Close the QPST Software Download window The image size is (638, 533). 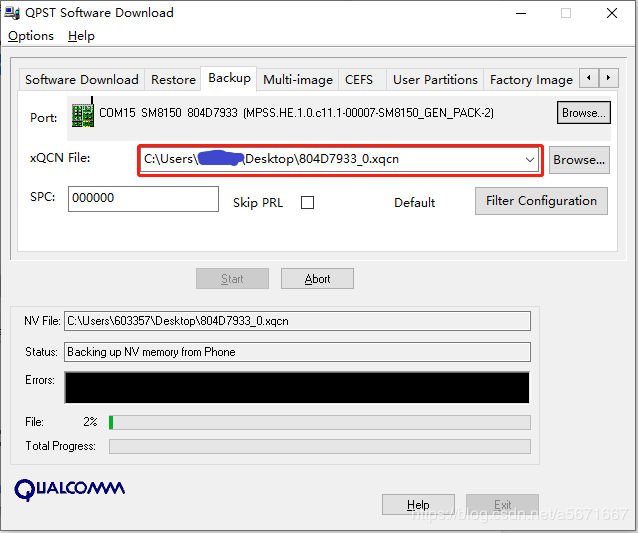[x=612, y=13]
